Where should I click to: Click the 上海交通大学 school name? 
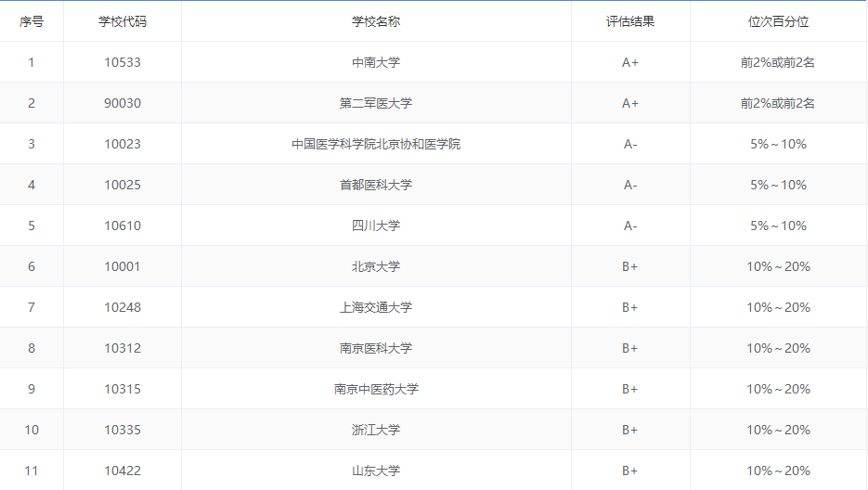tap(376, 307)
